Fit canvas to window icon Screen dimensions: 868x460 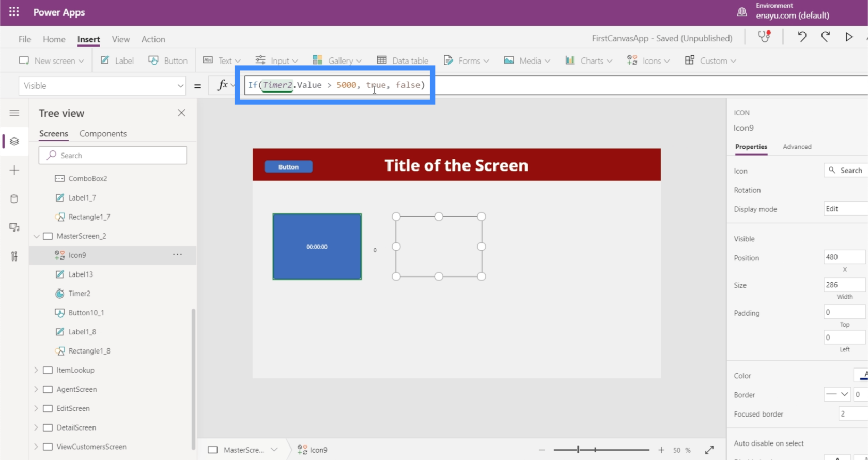(x=709, y=450)
